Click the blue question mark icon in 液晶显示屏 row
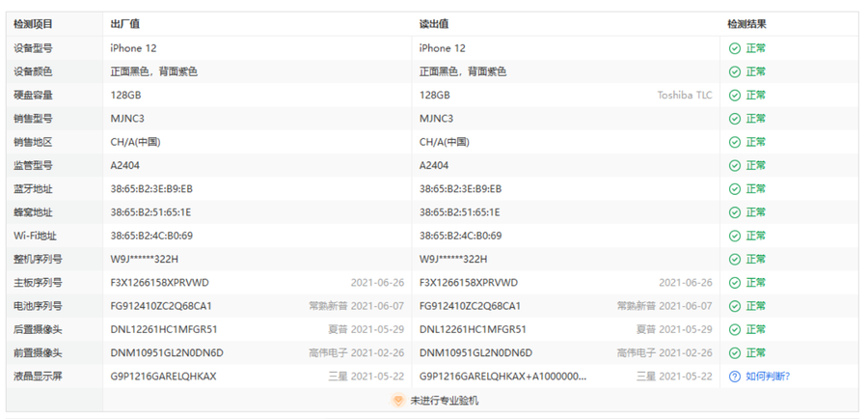 coord(735,377)
